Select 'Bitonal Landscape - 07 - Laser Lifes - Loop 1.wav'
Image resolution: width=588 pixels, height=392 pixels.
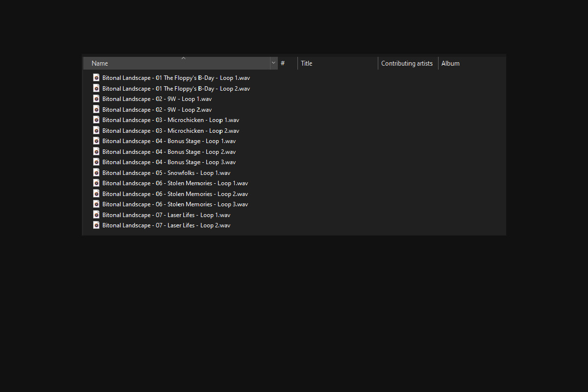(x=166, y=215)
